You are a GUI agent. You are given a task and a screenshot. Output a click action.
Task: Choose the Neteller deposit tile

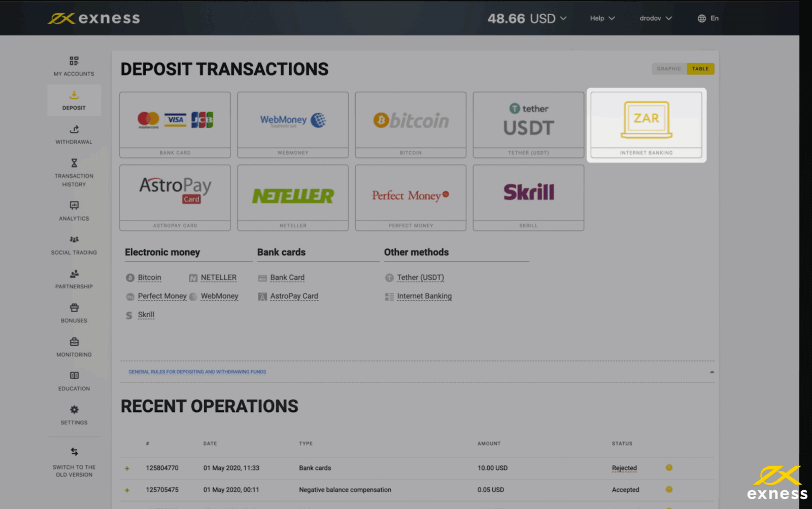pyautogui.click(x=293, y=197)
